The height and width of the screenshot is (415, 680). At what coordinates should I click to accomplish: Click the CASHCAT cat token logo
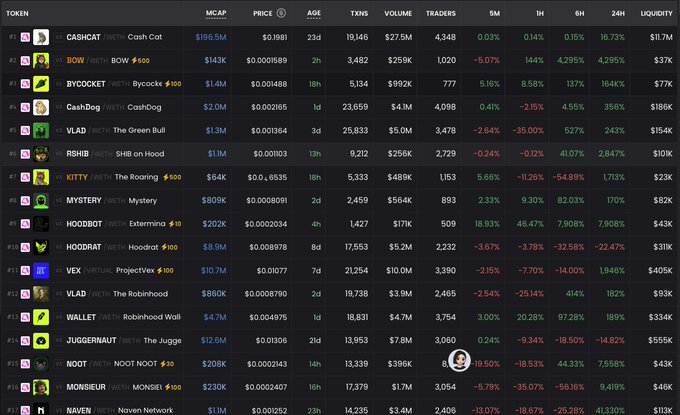point(41,37)
